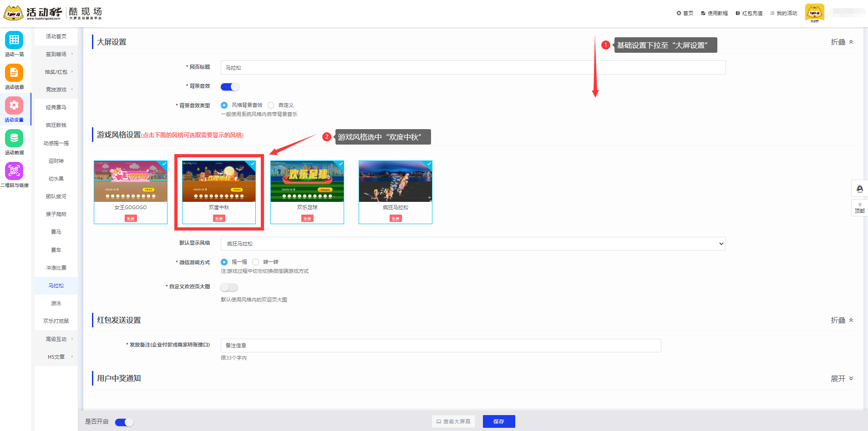868x431 pixels.
Task: Collapse the 竞技游戏 submenu
Action: (x=56, y=90)
